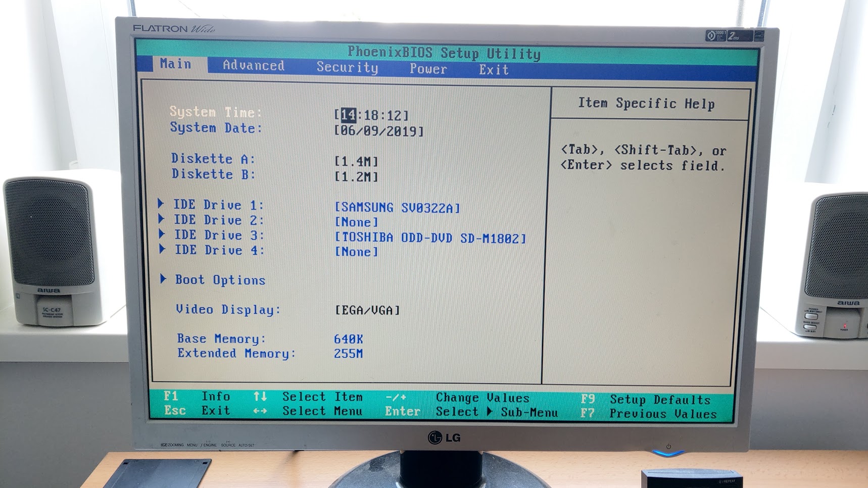Select the IDE Drive 1 label
The width and height of the screenshot is (868, 488).
[x=218, y=205]
